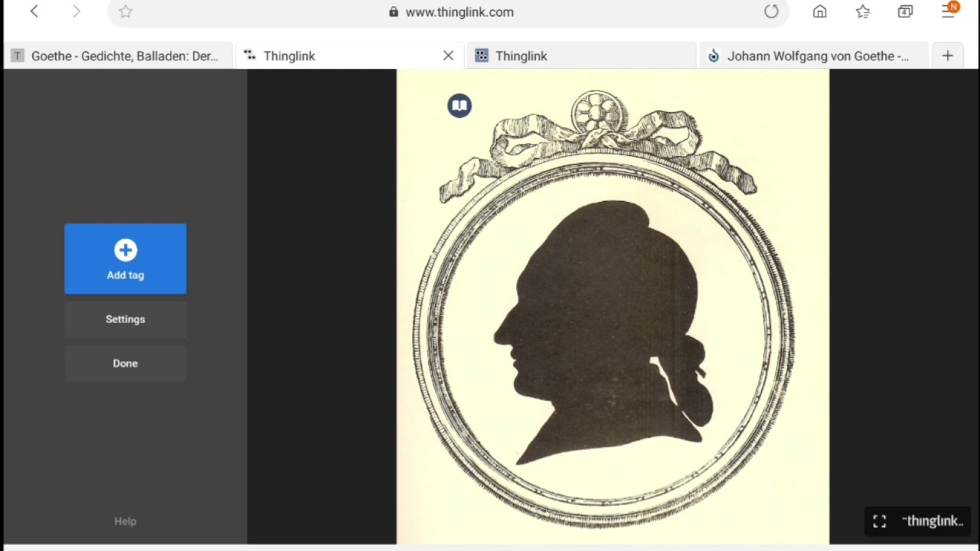Open a new browser tab
980x551 pixels.
tap(948, 56)
